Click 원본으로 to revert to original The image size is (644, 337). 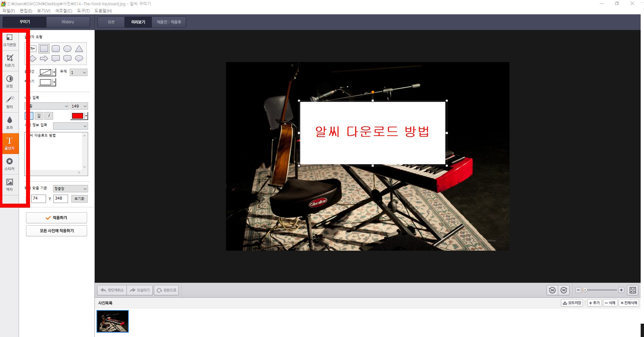coord(166,290)
